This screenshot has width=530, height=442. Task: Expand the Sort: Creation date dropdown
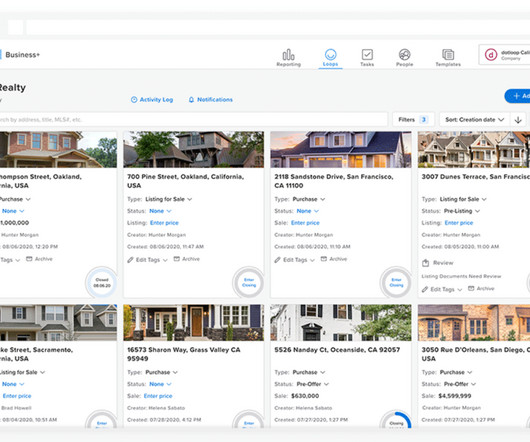point(475,120)
